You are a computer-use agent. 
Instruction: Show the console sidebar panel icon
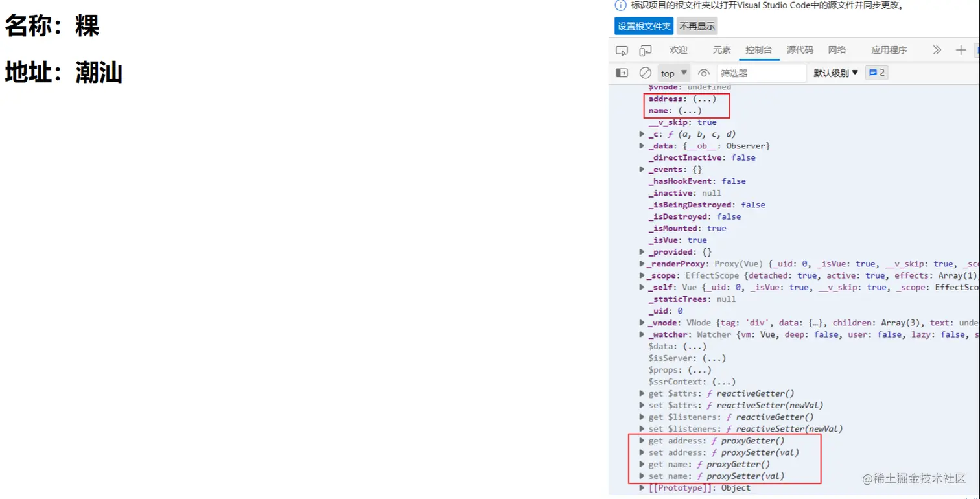622,73
